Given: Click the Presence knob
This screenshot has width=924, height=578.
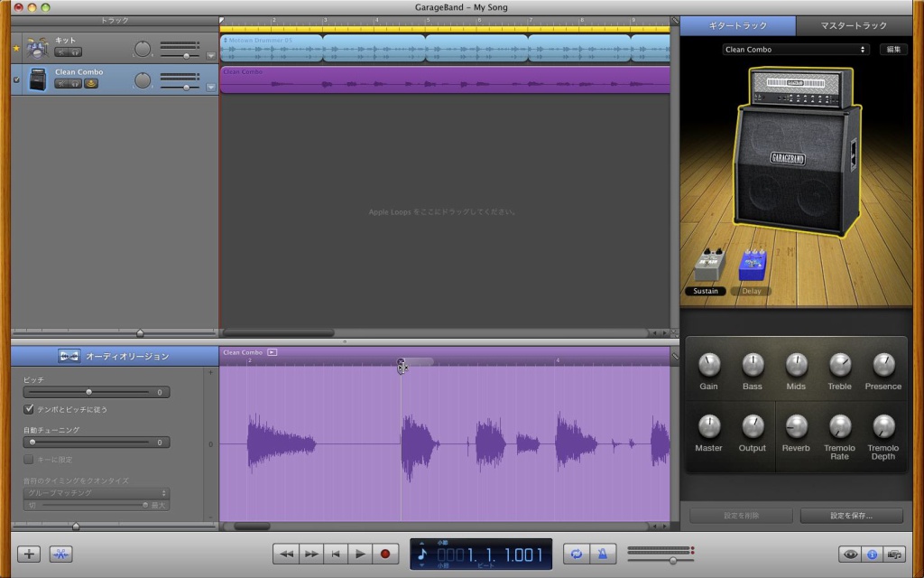Looking at the screenshot, I should coord(883,365).
